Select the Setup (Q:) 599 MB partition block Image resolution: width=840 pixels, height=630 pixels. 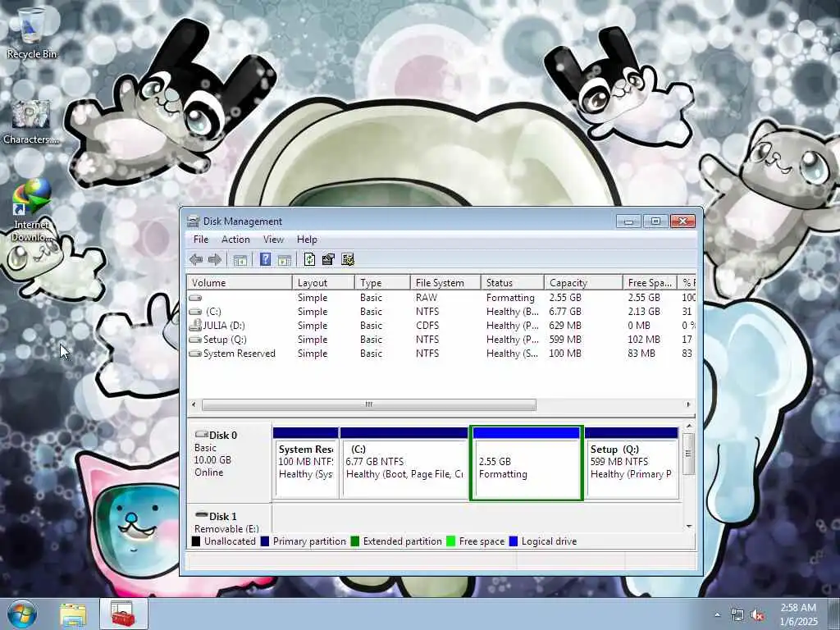pos(632,463)
